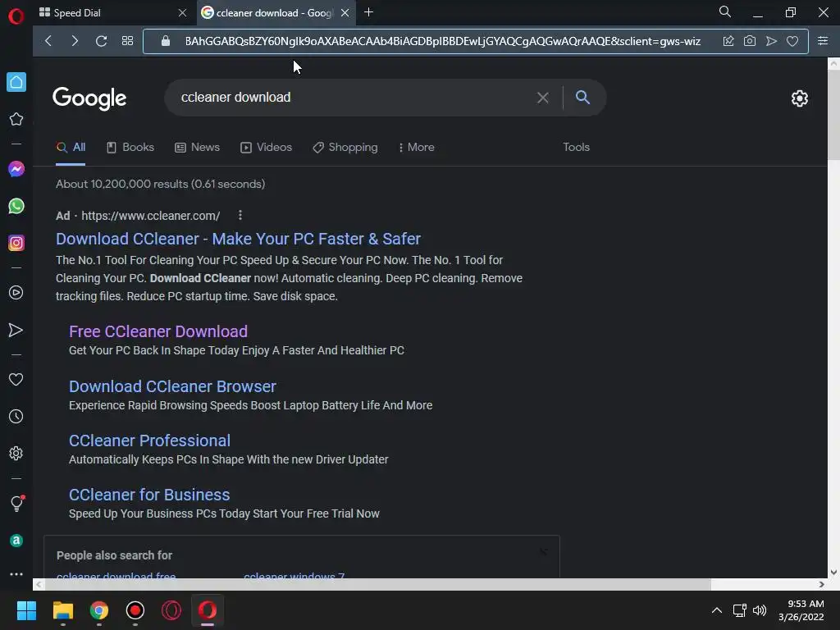Open Facebook Messenger in sidebar
Viewport: 840px width, 630px height.
tap(16, 169)
